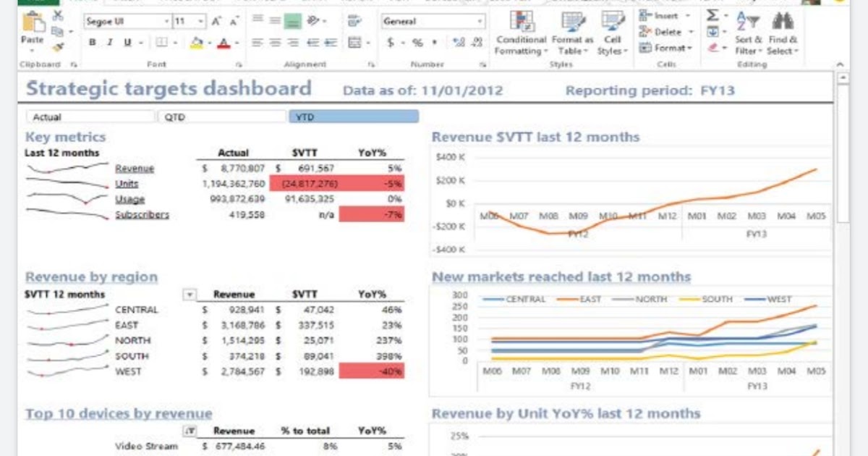The height and width of the screenshot is (456, 868).
Task: Open the Revenue by region filter dropdown
Action: [191, 294]
